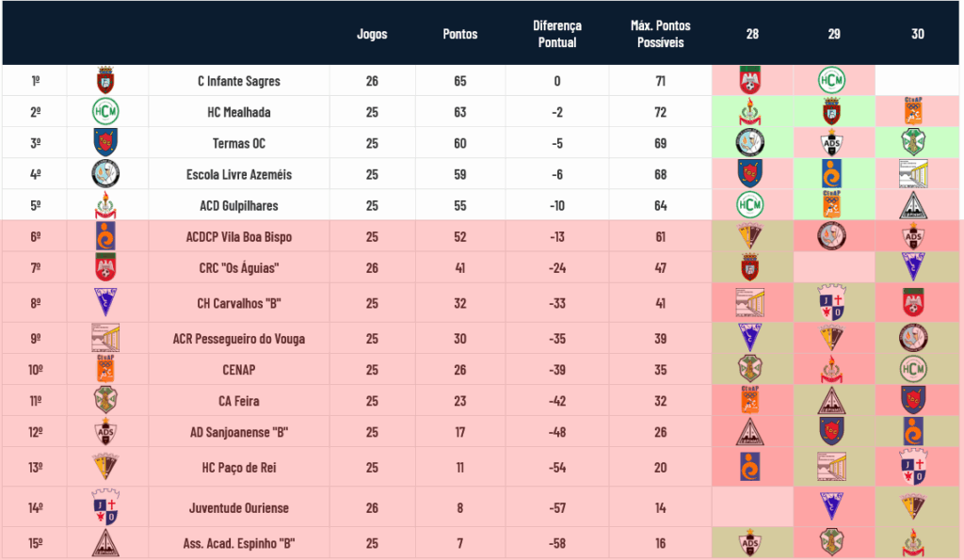This screenshot has height=560, width=964.
Task: Click the CENAP orange logo in 10th place row
Action: point(105,369)
